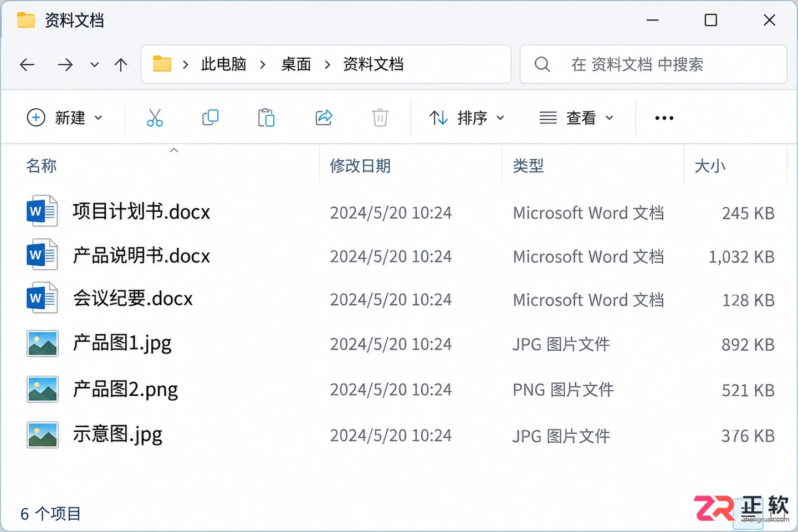Sort by 类型 column header
The width and height of the screenshot is (798, 532).
pos(528,166)
